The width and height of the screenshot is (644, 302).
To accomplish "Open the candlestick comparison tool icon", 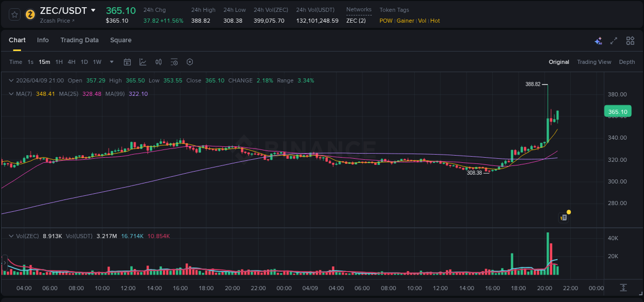I will coord(159,62).
